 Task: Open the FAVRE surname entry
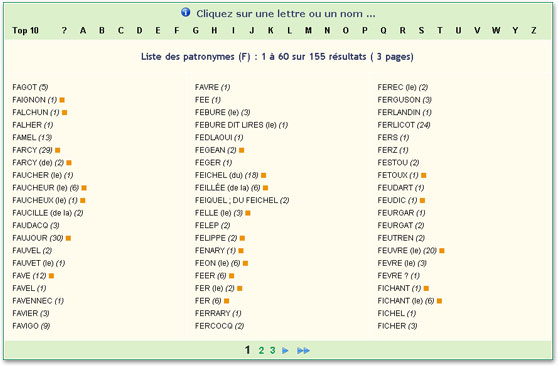[212, 87]
